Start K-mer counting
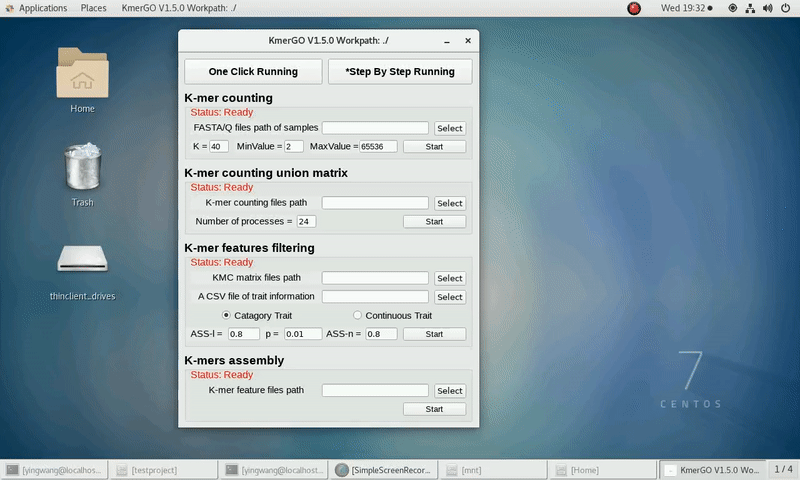800x480 pixels. [434, 147]
